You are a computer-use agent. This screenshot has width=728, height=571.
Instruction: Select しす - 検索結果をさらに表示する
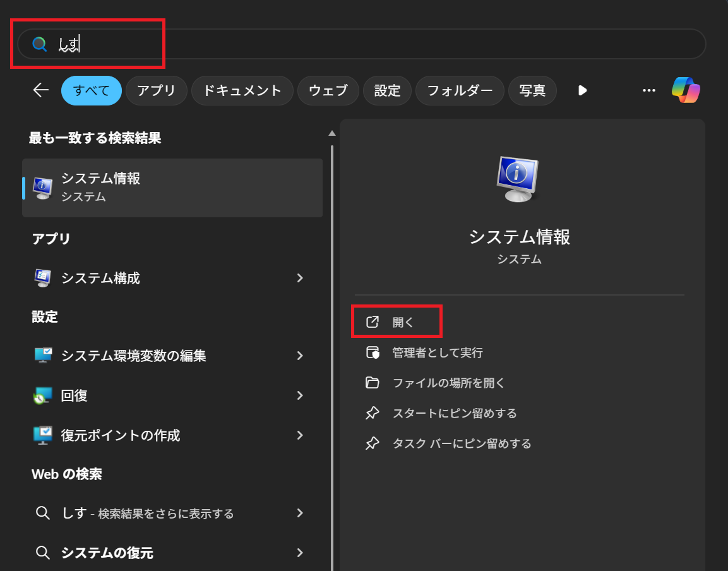172,513
